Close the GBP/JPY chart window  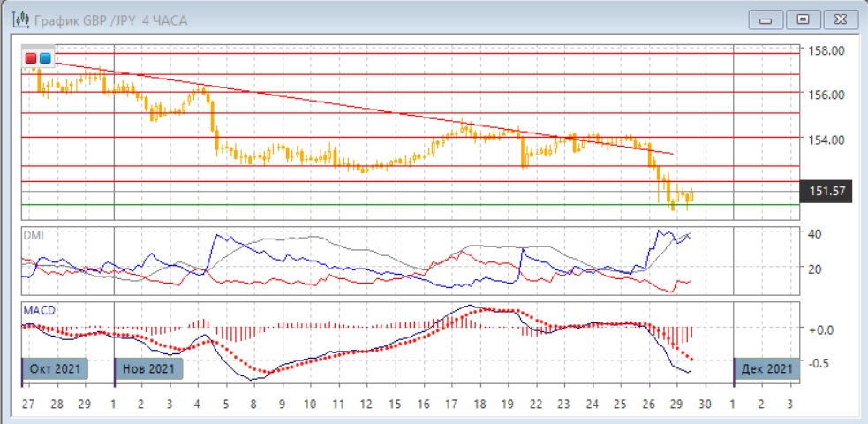(x=841, y=20)
